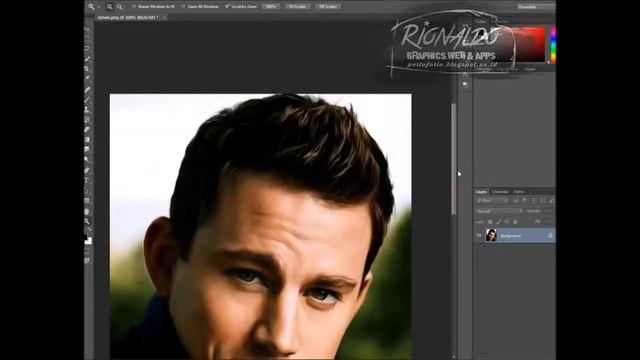Lock layer position in Layers panel

coord(507,222)
